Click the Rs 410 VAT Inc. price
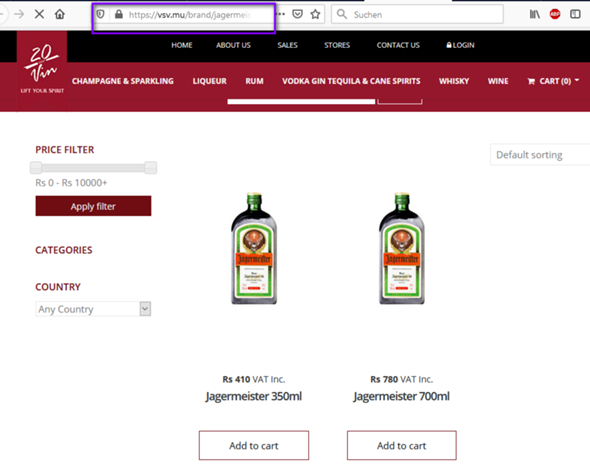This screenshot has height=474, width=590. pos(254,379)
